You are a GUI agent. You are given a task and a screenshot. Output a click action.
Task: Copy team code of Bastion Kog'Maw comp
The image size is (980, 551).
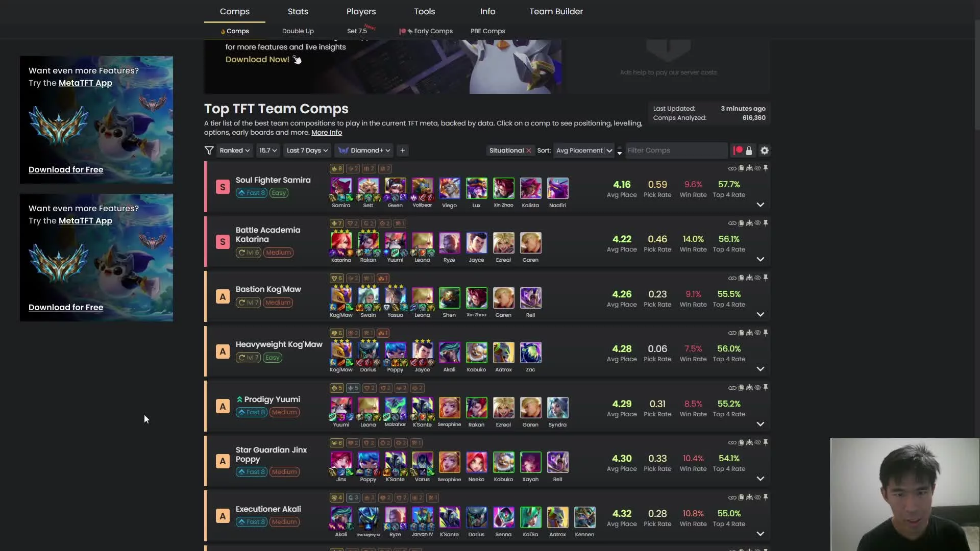741,278
